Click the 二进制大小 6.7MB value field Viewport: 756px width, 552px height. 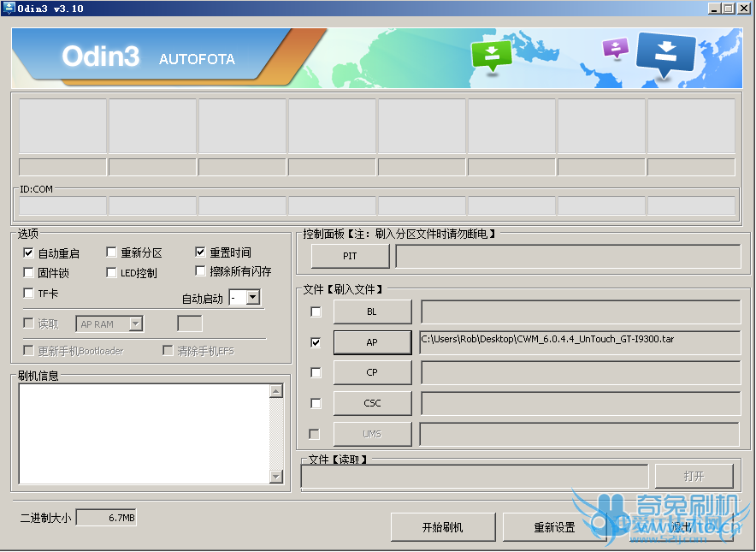[107, 518]
